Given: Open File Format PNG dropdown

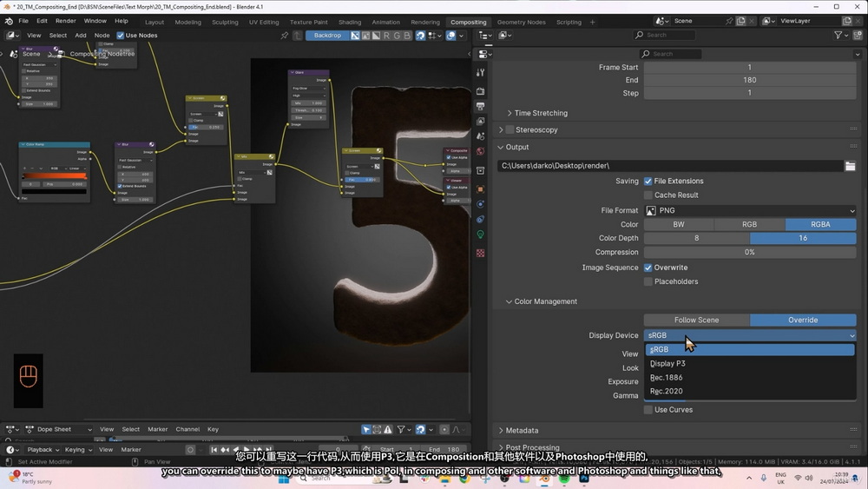Looking at the screenshot, I should (x=750, y=210).
